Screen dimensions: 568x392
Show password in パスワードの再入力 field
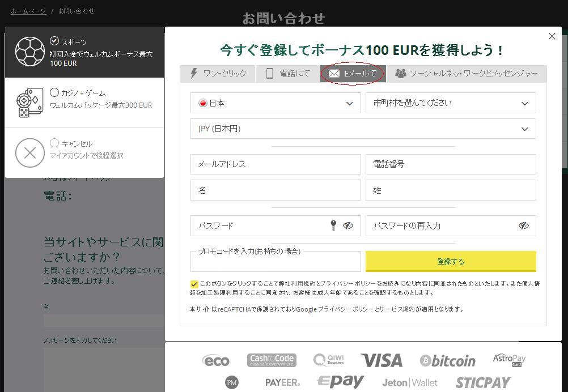pyautogui.click(x=523, y=226)
